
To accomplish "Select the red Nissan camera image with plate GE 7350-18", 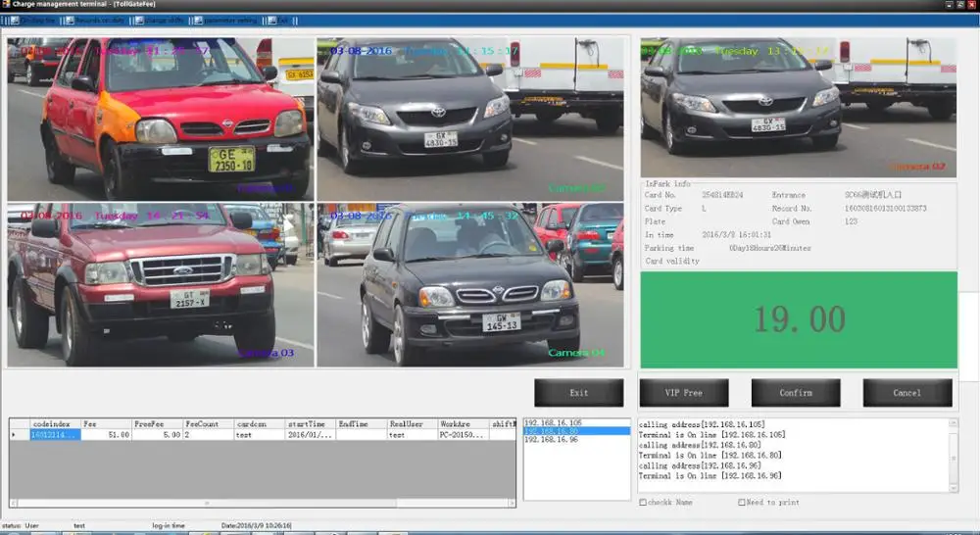I will 160,119.
